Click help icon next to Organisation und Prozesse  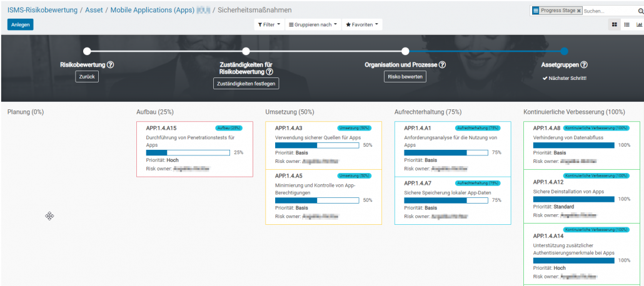tap(442, 64)
